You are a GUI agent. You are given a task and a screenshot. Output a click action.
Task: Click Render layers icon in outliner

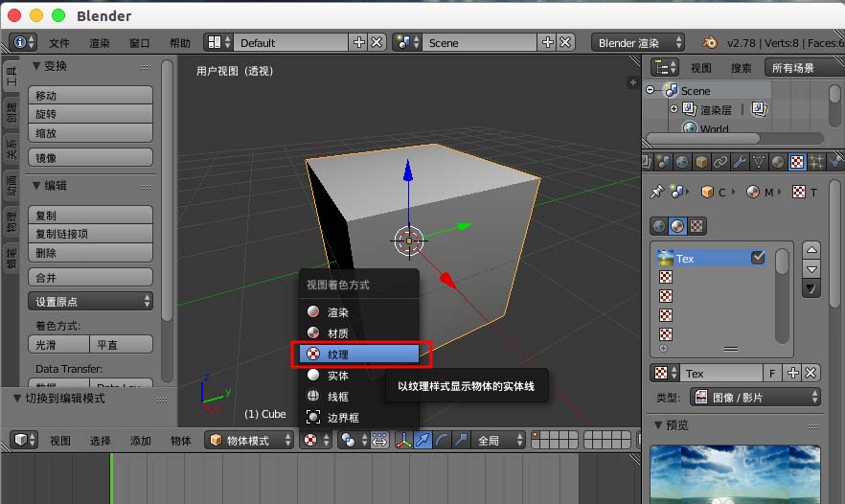point(689,109)
